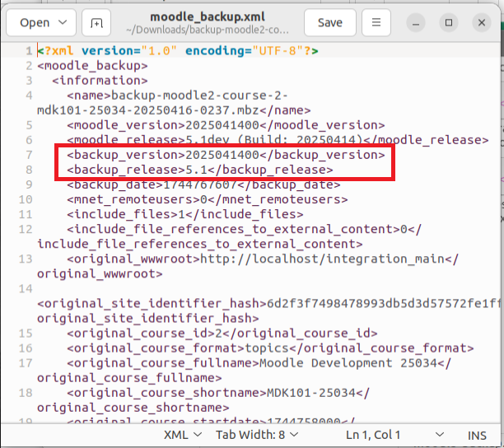The height and width of the screenshot is (448, 504).
Task: Open the file with the Open button
Action: [x=35, y=22]
